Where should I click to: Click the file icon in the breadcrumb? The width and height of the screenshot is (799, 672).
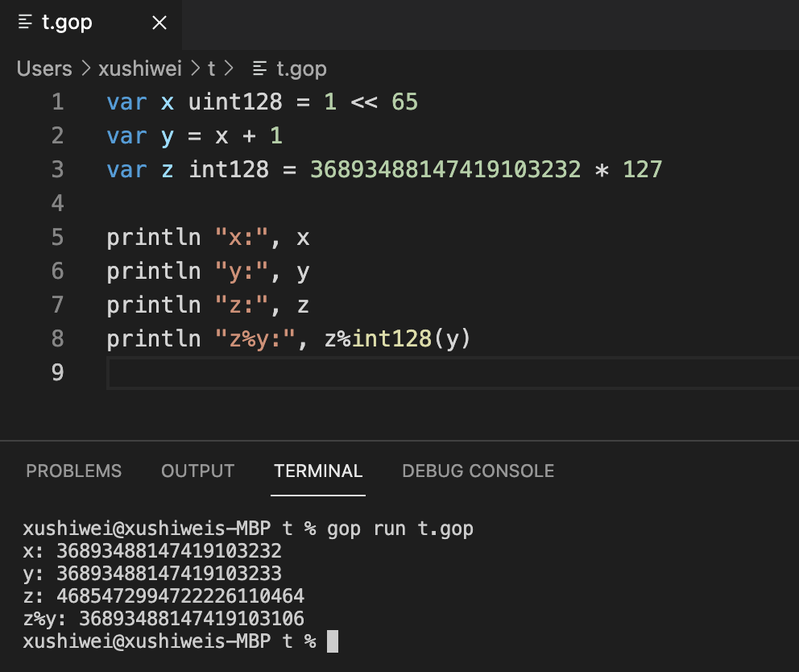click(260, 68)
